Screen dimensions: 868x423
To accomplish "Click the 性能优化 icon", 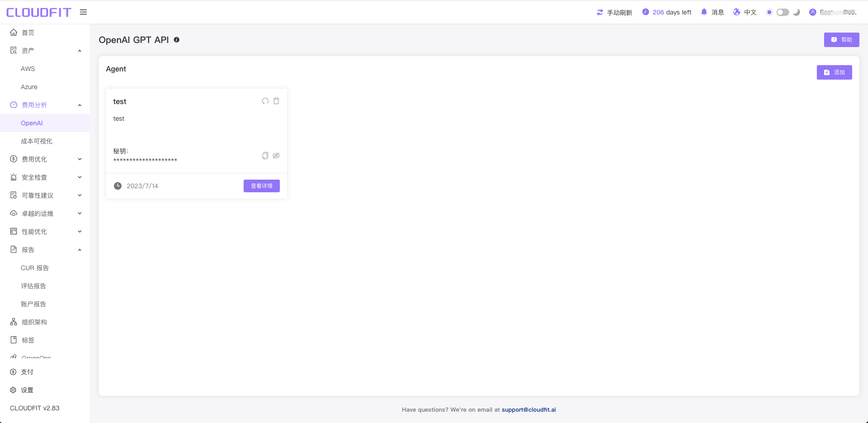I will tap(14, 231).
